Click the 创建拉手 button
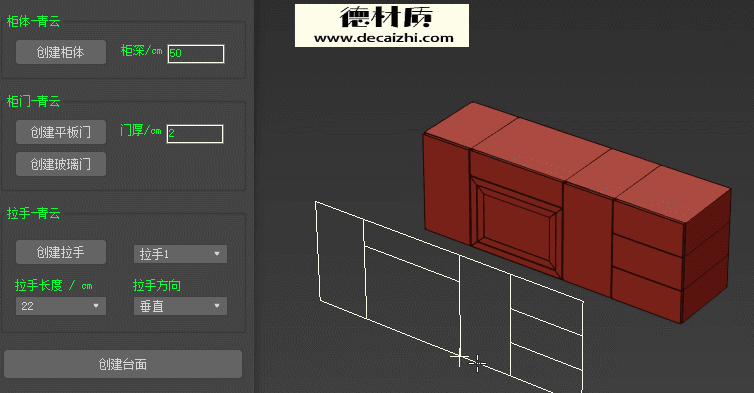The image size is (754, 393). [x=61, y=252]
